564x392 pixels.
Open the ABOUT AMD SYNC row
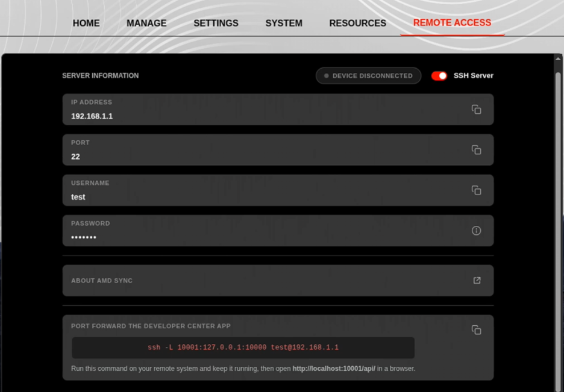pos(278,281)
